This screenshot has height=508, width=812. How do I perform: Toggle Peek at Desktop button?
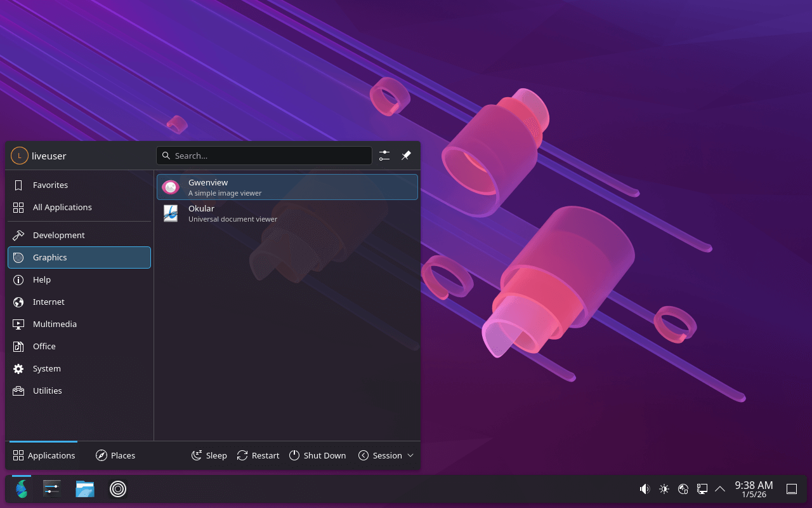tap(792, 489)
